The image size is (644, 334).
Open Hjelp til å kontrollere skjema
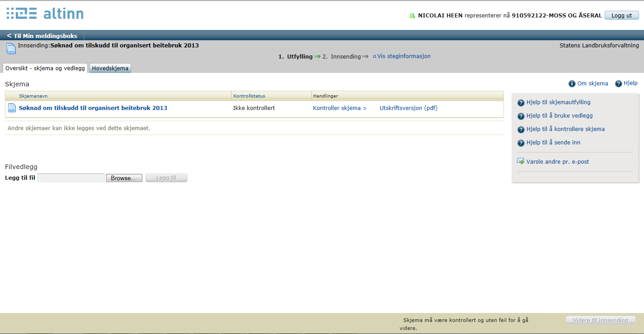point(566,129)
